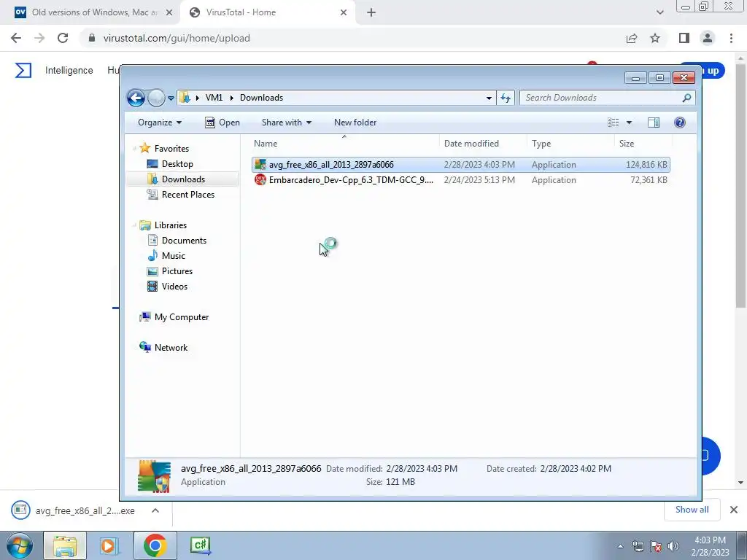The width and height of the screenshot is (747, 560).
Task: Toggle the preview pane
Action: (x=654, y=122)
